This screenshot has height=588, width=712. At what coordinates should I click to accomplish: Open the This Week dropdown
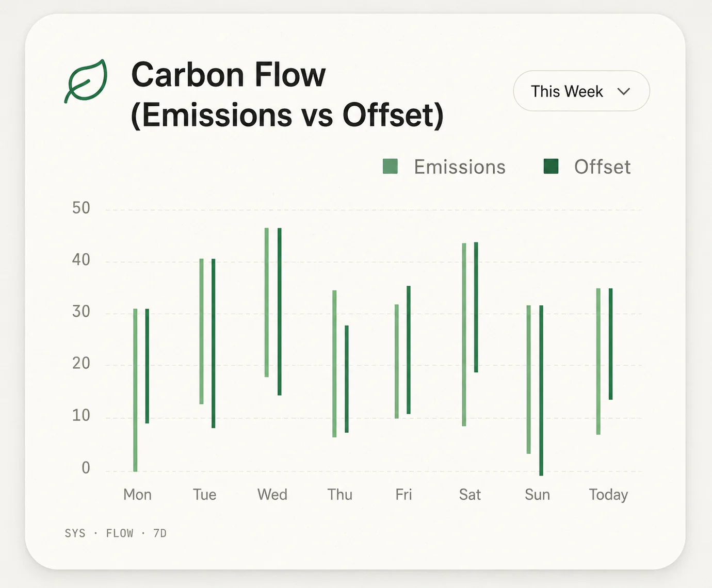[581, 91]
